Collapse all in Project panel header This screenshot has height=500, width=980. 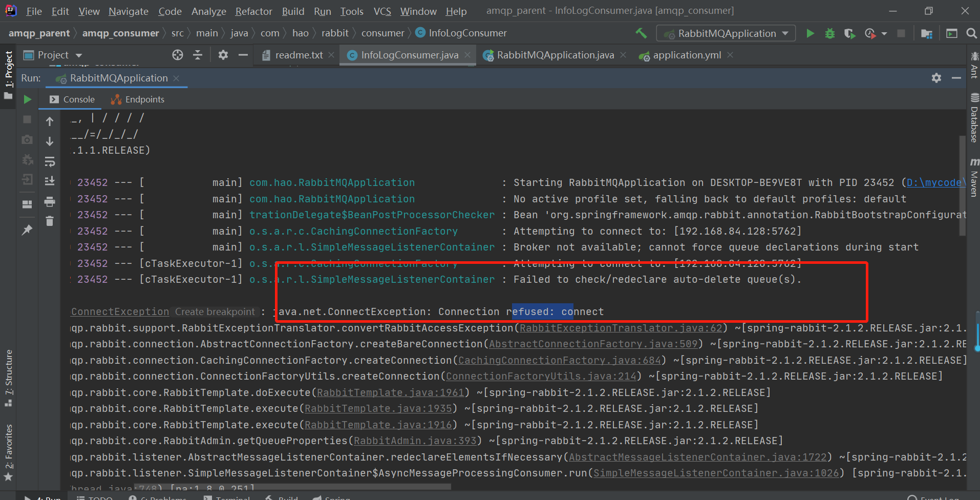click(x=198, y=55)
